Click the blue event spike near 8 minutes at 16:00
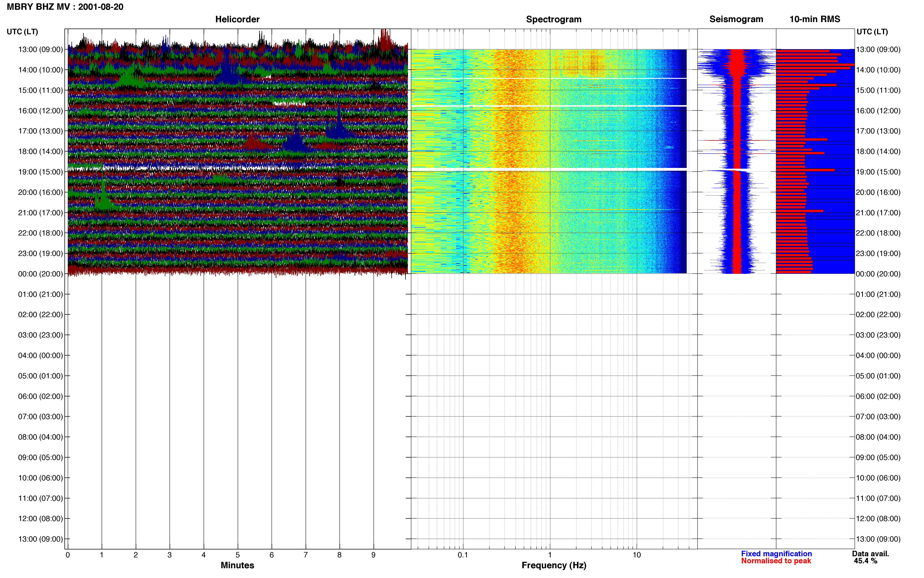Image resolution: width=924 pixels, height=578 pixels. coord(339,125)
